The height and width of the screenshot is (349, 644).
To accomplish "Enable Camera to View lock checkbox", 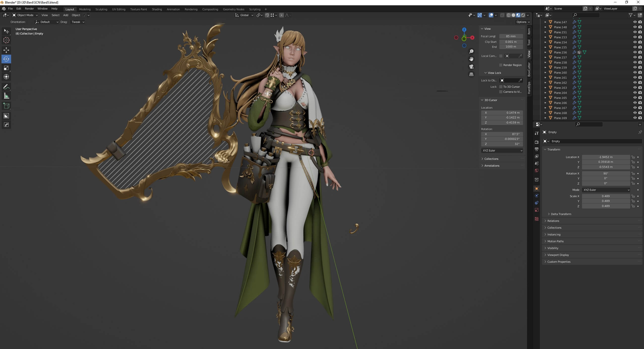I will [501, 92].
